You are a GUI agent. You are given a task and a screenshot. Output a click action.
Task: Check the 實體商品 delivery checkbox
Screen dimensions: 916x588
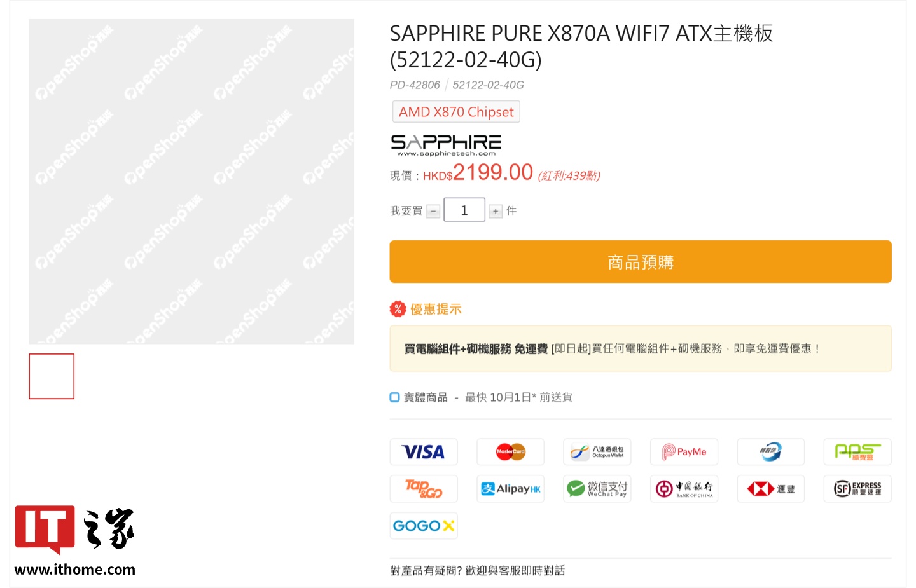pos(394,397)
